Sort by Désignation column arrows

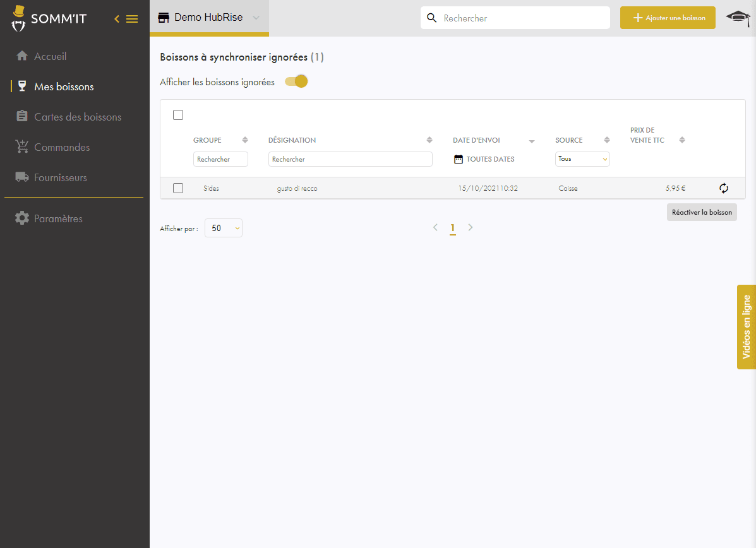429,140
